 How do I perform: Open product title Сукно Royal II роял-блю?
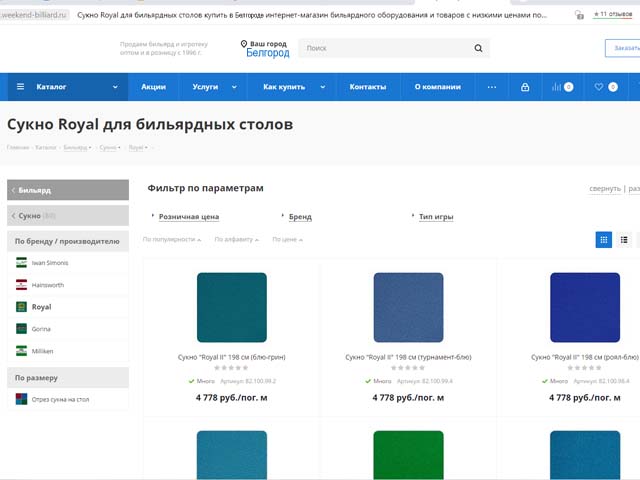point(585,357)
